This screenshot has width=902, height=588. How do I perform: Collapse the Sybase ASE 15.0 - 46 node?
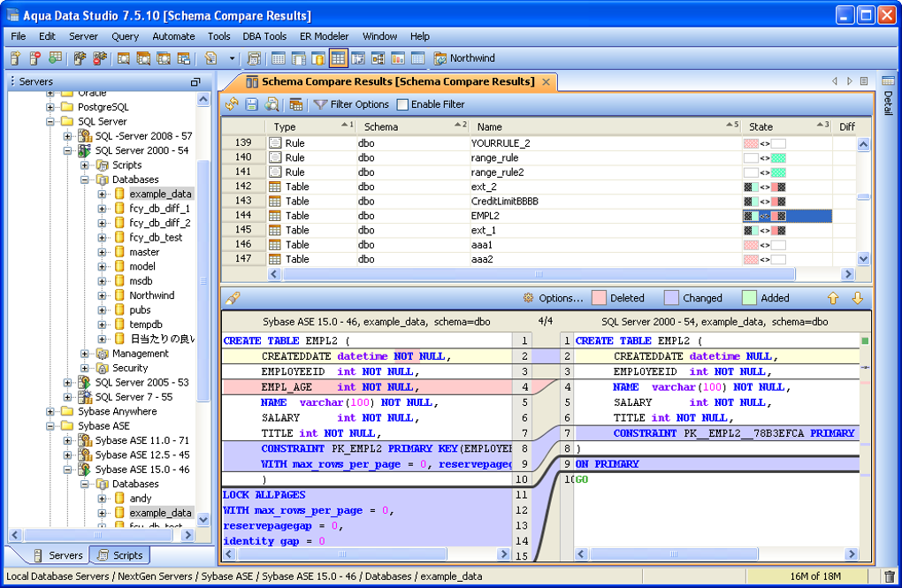pos(68,470)
